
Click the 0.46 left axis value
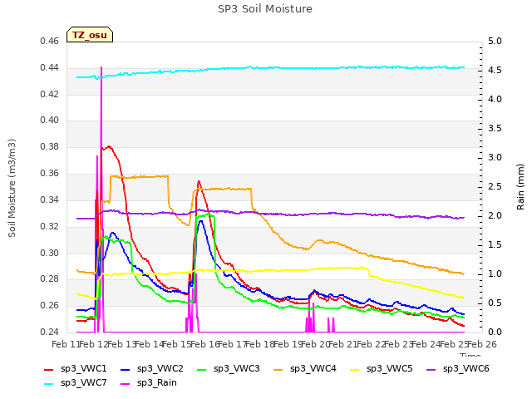point(50,41)
